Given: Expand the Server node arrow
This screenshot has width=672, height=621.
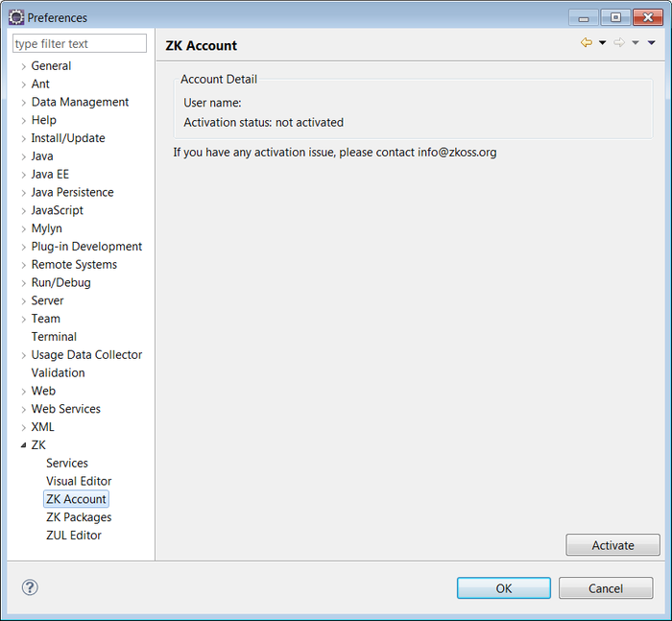Looking at the screenshot, I should (24, 301).
